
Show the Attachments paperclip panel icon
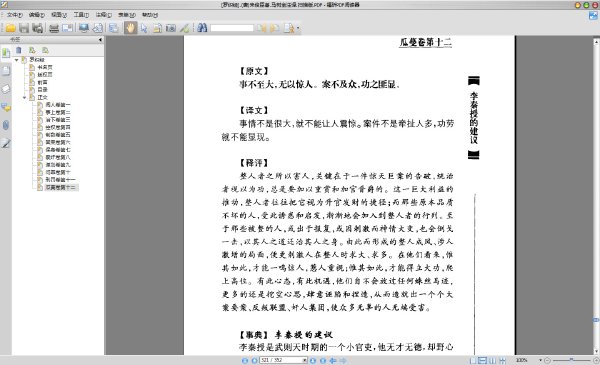[x=6, y=125]
